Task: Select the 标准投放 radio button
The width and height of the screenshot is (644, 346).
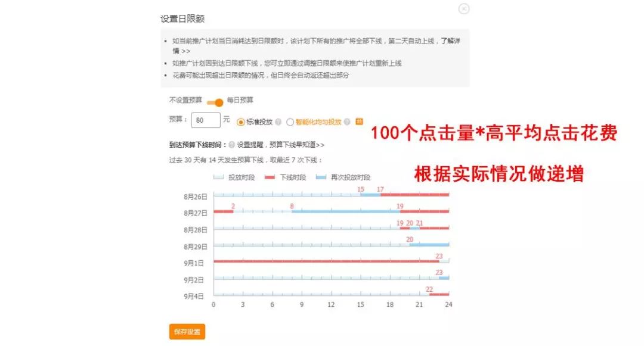Action: (x=240, y=121)
